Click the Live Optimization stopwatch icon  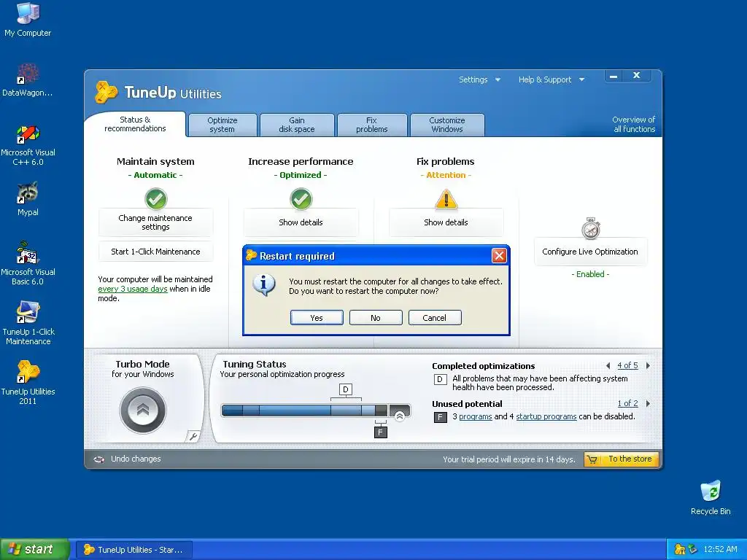click(590, 228)
